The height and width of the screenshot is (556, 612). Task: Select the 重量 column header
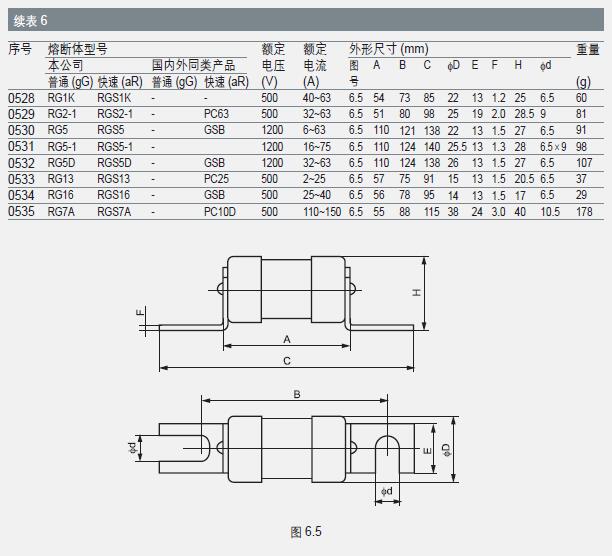pos(587,48)
